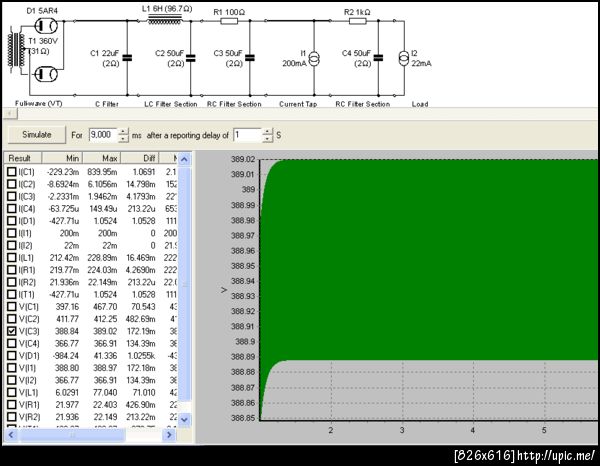Click the 'C Filter' section label
Image resolution: width=600 pixels, height=466 pixels.
tap(107, 104)
